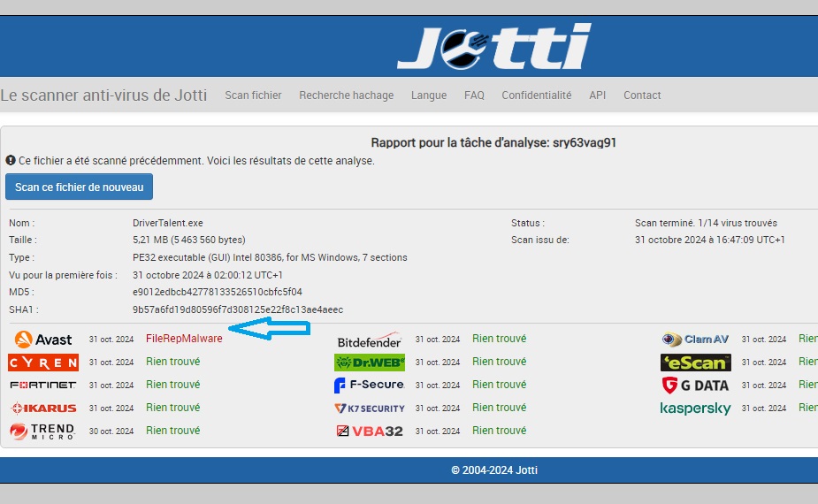Click Scan ce fichier de nouveau button
This screenshot has height=504, width=818.
point(80,187)
